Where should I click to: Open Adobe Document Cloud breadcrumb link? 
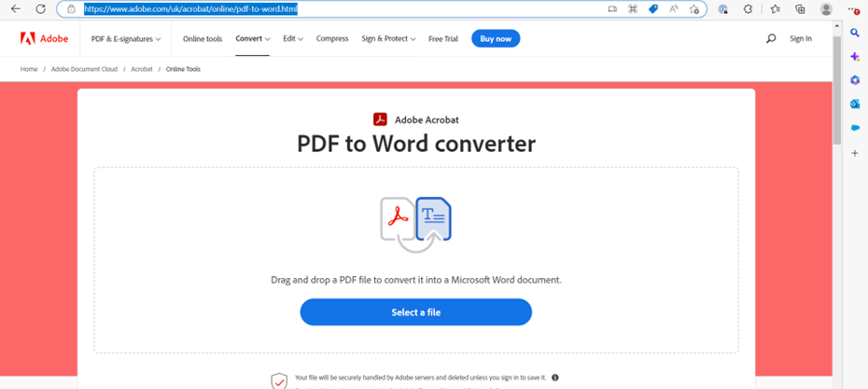(x=84, y=69)
